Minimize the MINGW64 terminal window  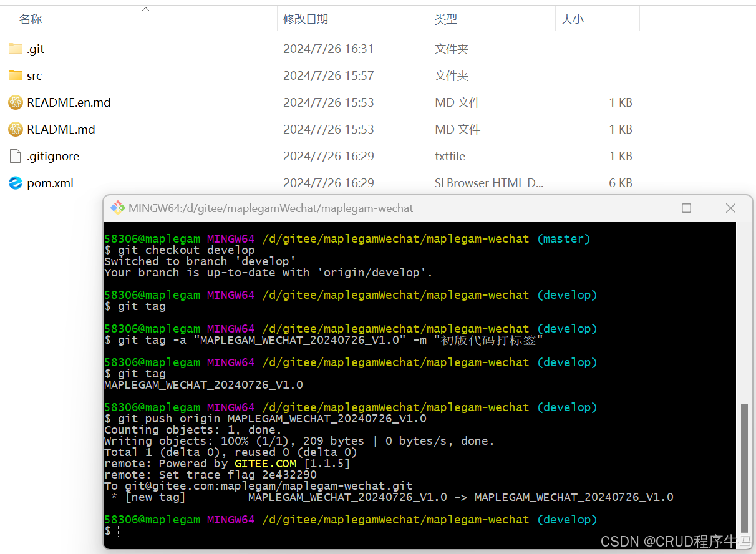point(643,208)
